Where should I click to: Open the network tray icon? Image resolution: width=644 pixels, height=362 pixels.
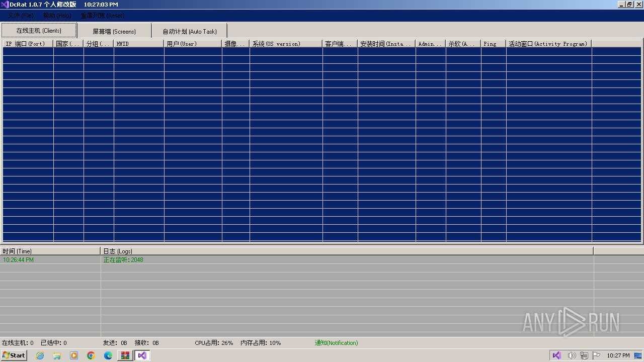click(584, 355)
